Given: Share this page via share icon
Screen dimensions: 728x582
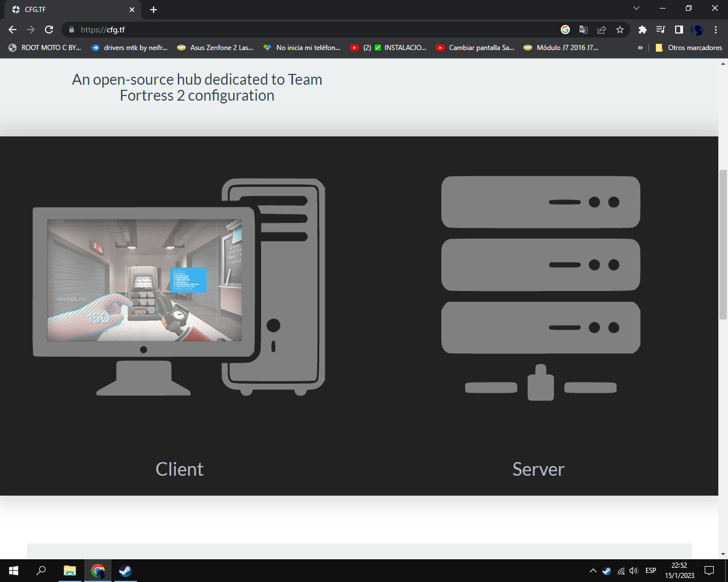Looking at the screenshot, I should (x=602, y=30).
